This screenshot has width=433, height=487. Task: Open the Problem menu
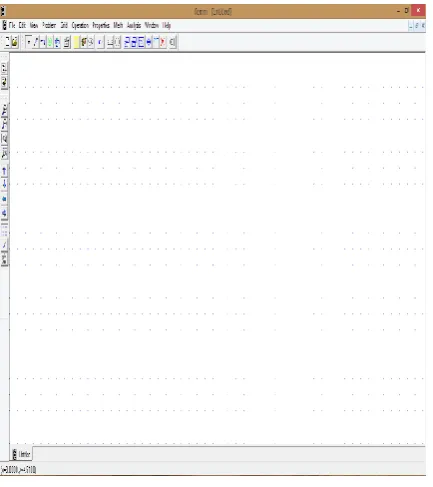point(49,25)
